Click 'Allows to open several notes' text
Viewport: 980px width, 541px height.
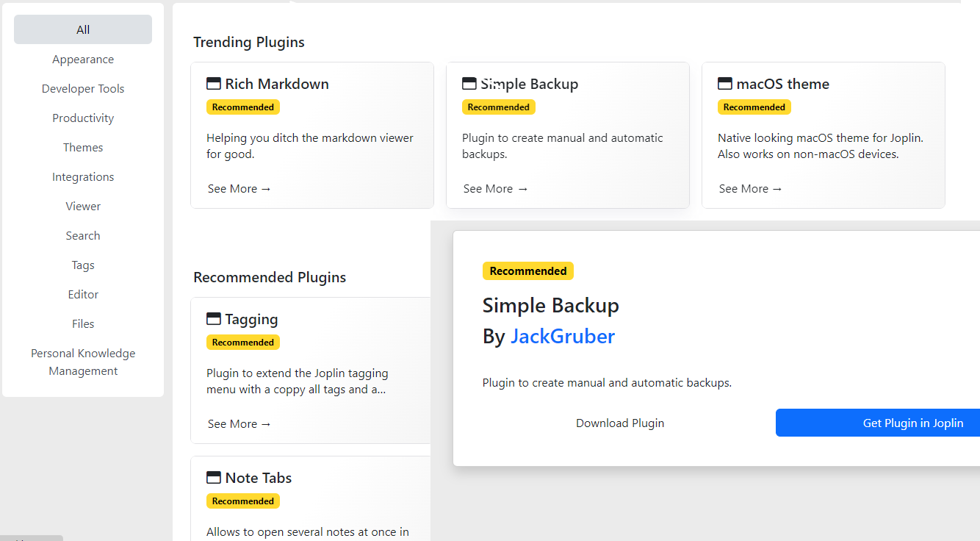[308, 532]
